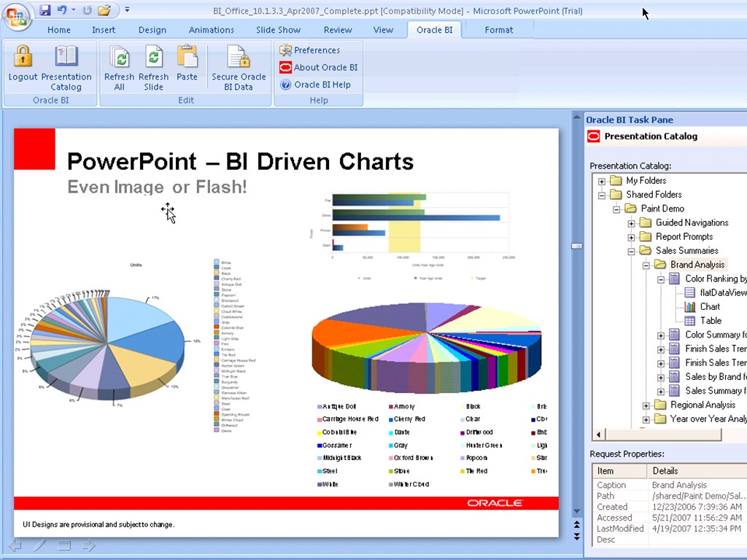Image resolution: width=747 pixels, height=560 pixels.
Task: Save the presentation from the quick access toolbar
Action: (44, 9)
